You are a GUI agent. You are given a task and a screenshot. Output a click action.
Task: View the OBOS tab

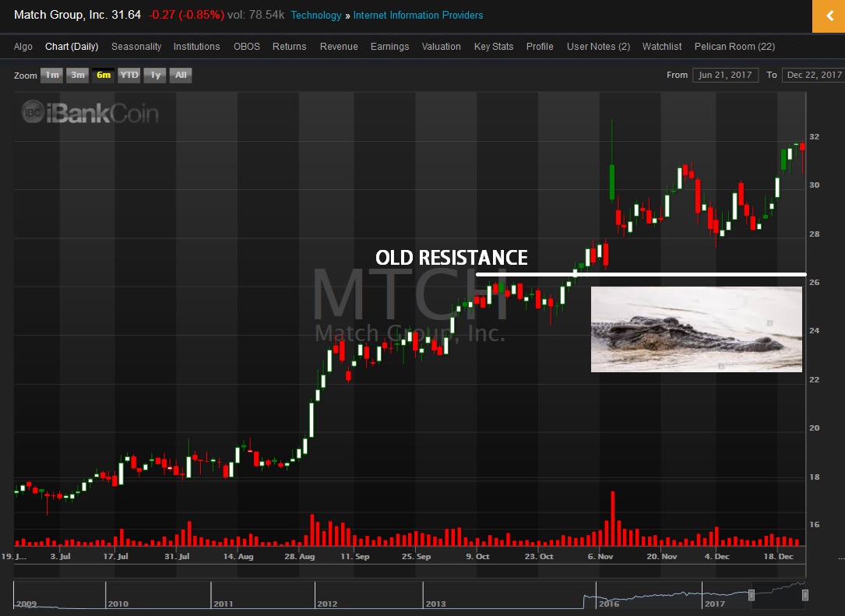pyautogui.click(x=247, y=47)
